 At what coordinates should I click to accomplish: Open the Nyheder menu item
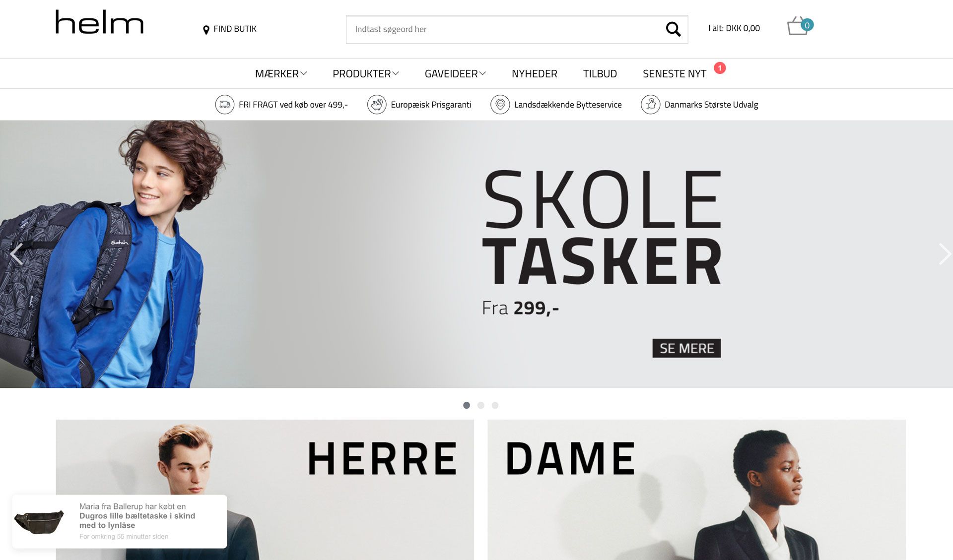pyautogui.click(x=535, y=74)
